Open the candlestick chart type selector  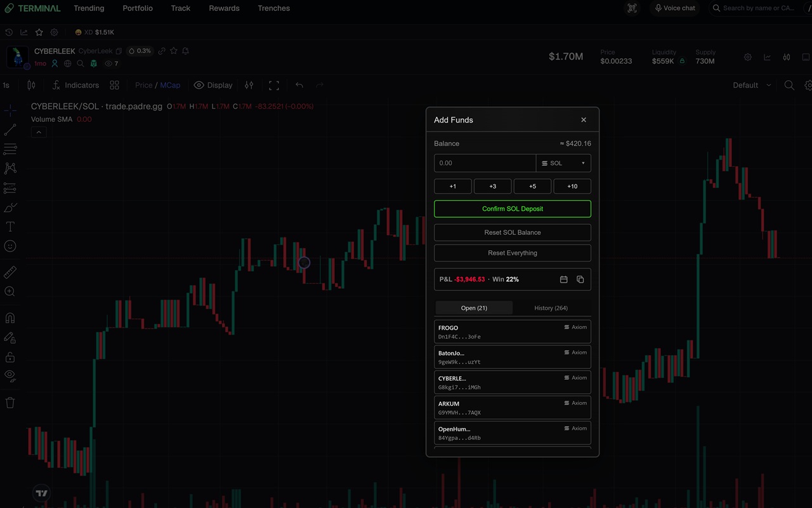[31, 85]
